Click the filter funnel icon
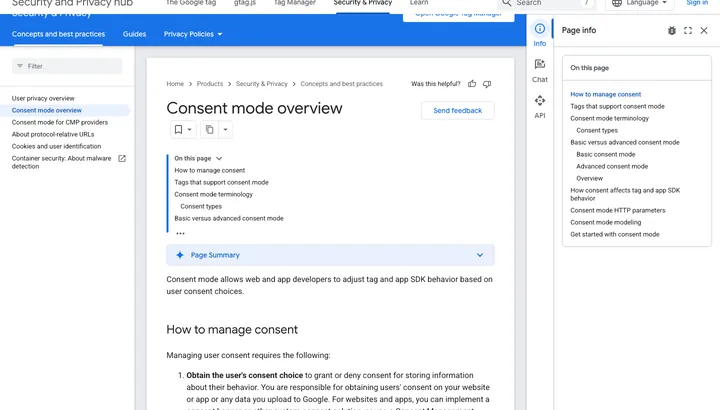720x410 pixels. pyautogui.click(x=20, y=66)
